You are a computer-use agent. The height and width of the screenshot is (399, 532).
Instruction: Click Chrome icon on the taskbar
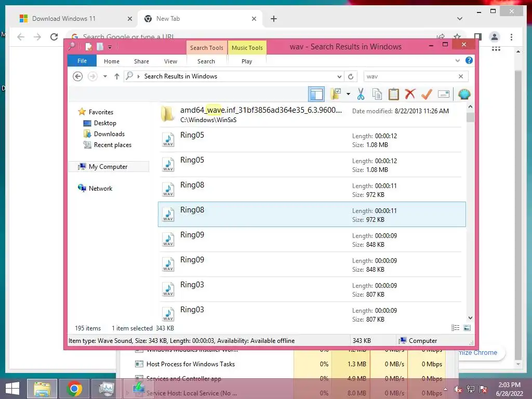point(74,389)
